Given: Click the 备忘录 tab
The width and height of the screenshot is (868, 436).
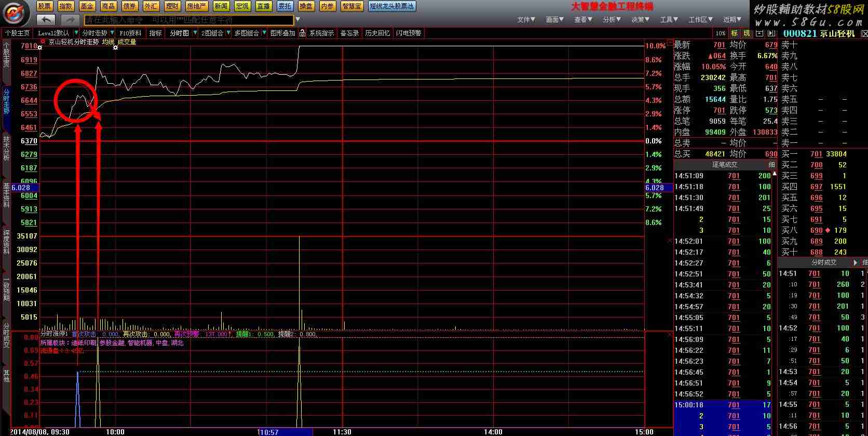Looking at the screenshot, I should point(350,33).
